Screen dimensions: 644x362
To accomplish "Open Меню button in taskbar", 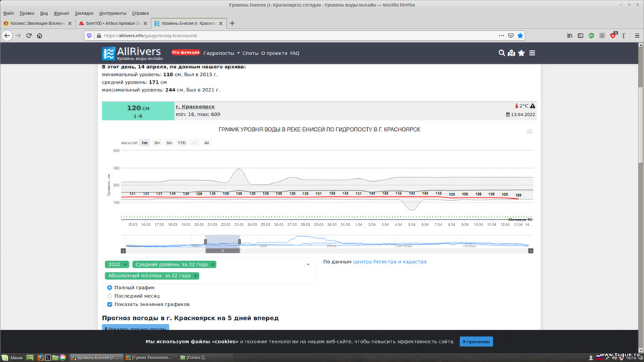I will coord(12,358).
